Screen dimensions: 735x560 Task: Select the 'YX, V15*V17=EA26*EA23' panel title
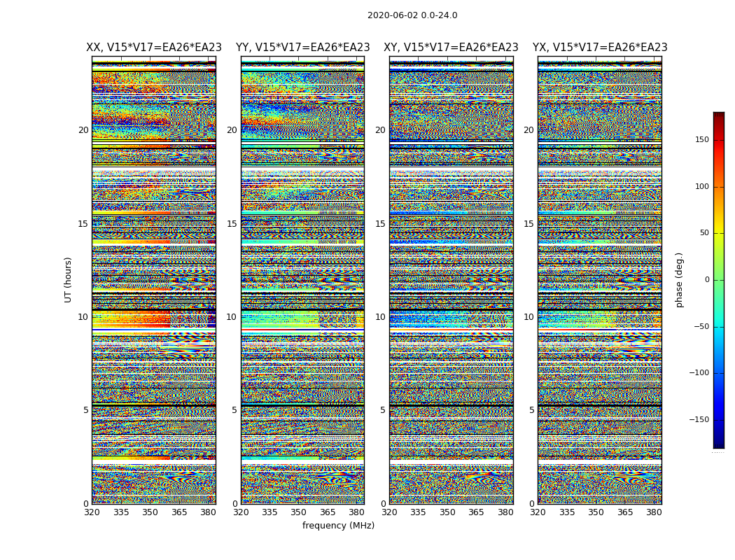[599, 48]
